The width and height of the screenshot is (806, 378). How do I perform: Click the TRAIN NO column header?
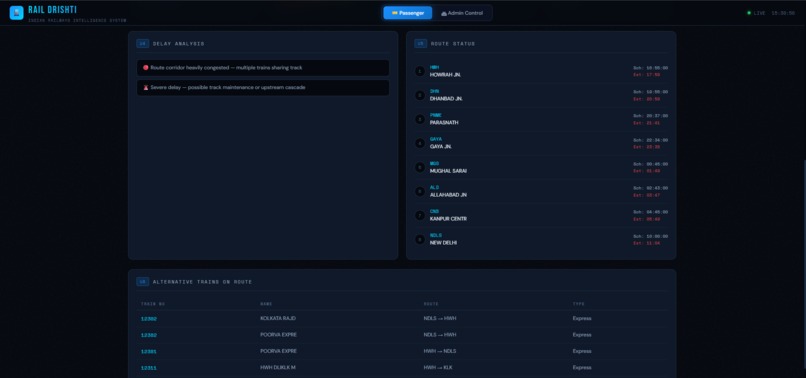153,304
